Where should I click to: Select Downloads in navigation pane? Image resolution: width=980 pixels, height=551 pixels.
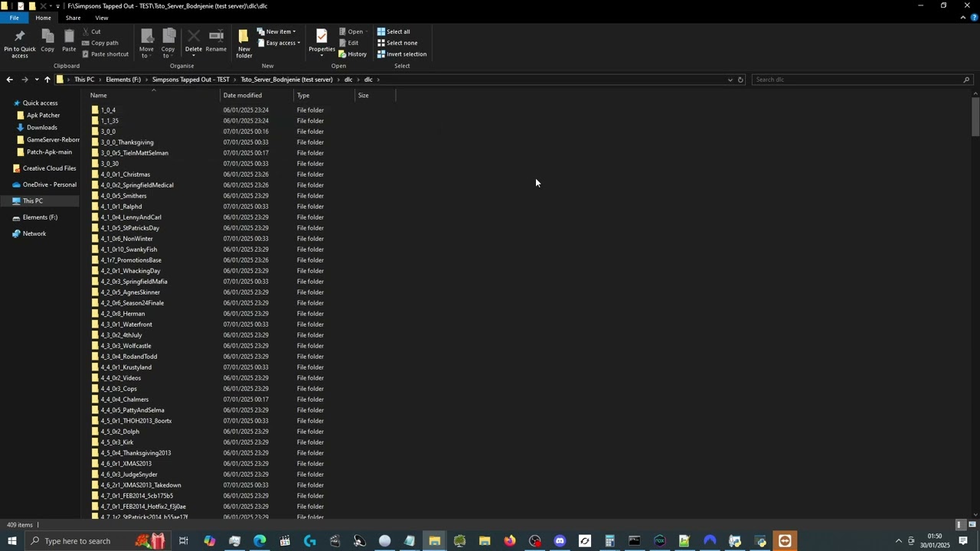coord(41,128)
